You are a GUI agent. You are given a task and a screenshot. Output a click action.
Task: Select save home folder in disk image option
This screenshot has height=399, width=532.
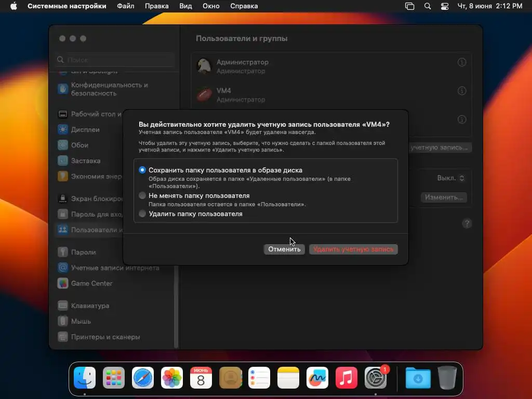[x=142, y=170]
